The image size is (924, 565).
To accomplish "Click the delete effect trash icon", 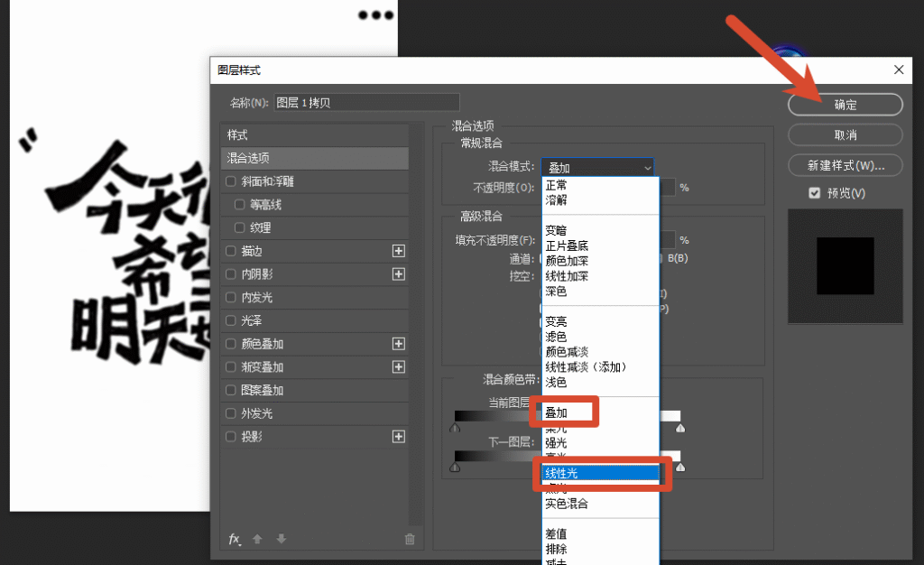I will coord(410,539).
